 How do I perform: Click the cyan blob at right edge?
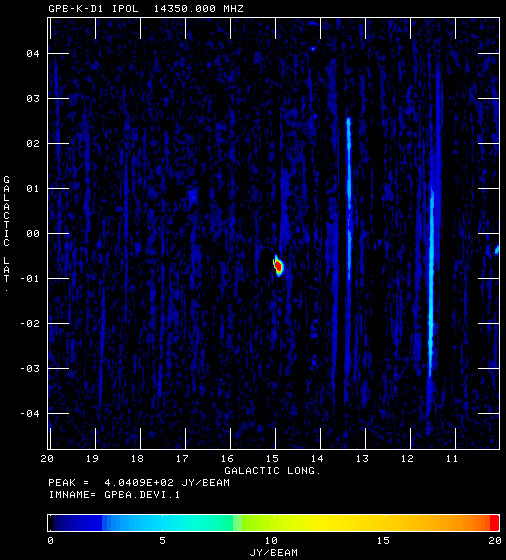click(497, 250)
